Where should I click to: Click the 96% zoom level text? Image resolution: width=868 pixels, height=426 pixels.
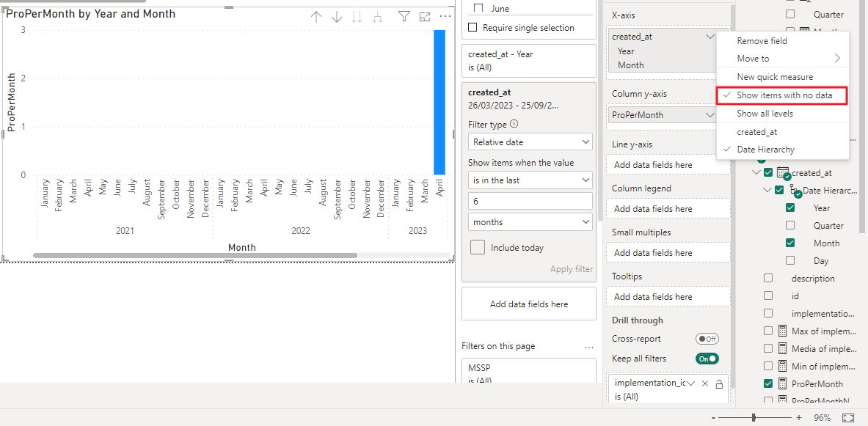[x=823, y=418]
